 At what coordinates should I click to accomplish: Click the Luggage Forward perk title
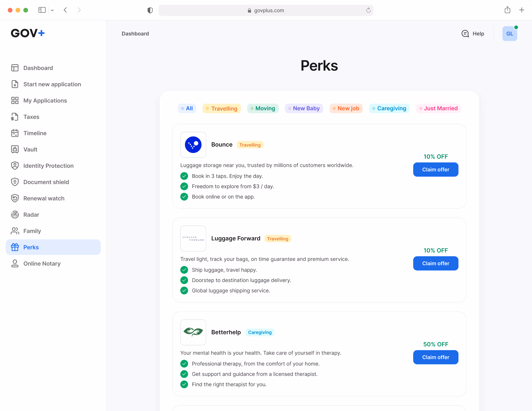click(x=236, y=238)
